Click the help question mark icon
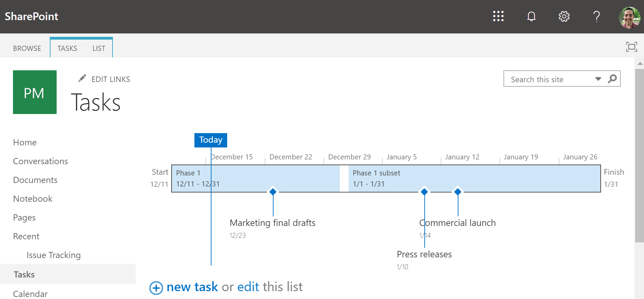 tap(597, 16)
